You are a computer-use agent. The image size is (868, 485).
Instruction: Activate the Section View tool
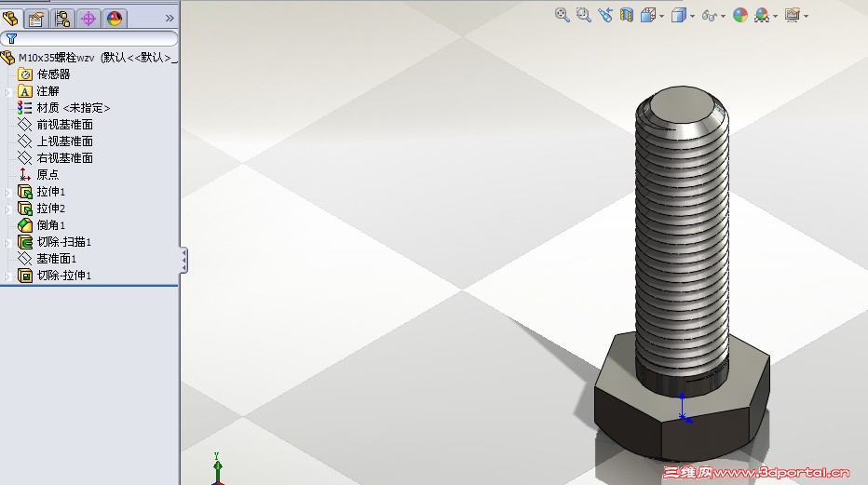[x=627, y=15]
